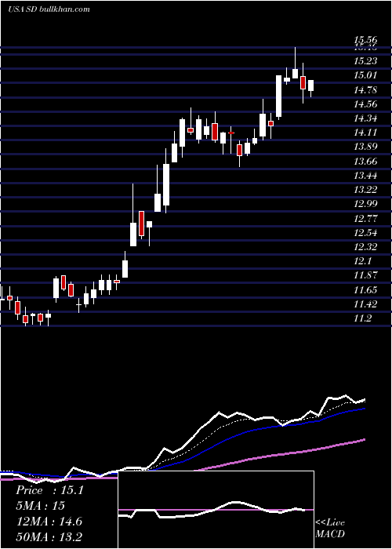Click the '5MA : 15' readout

tap(40, 506)
